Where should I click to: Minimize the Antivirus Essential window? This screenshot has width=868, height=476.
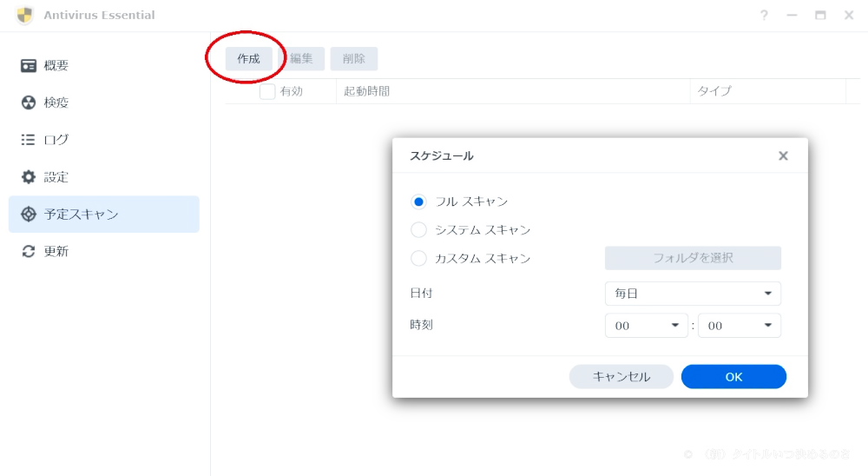point(792,15)
